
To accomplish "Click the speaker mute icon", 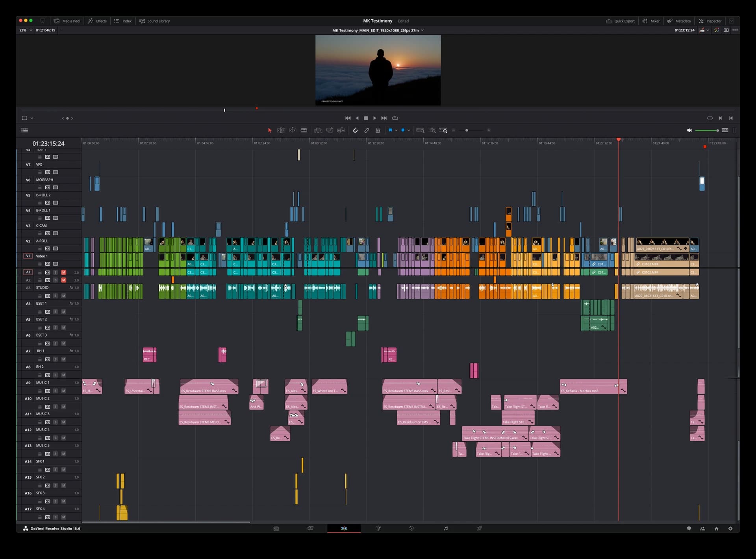I will [689, 130].
